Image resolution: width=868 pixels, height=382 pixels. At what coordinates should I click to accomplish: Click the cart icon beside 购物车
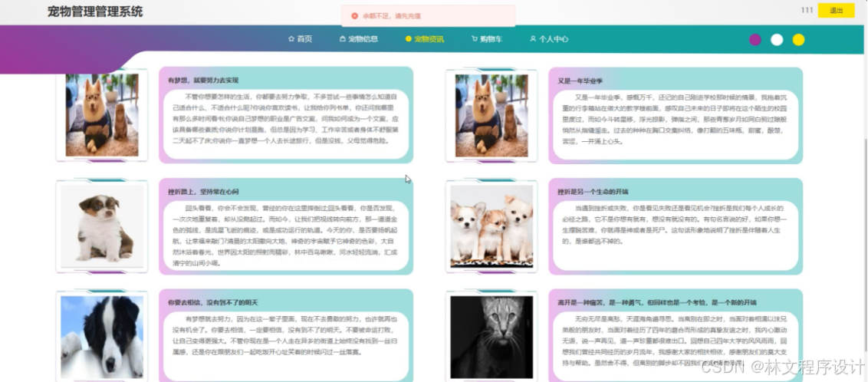(475, 39)
